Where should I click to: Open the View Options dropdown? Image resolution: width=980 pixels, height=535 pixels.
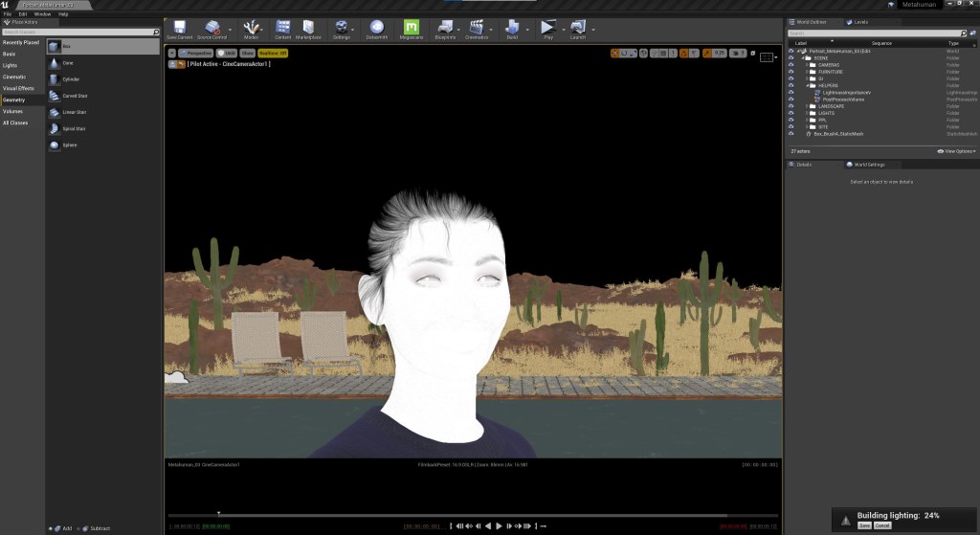click(x=959, y=151)
